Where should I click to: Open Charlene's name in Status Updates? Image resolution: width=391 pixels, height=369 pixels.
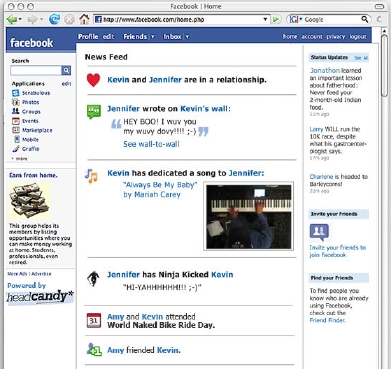coord(321,177)
